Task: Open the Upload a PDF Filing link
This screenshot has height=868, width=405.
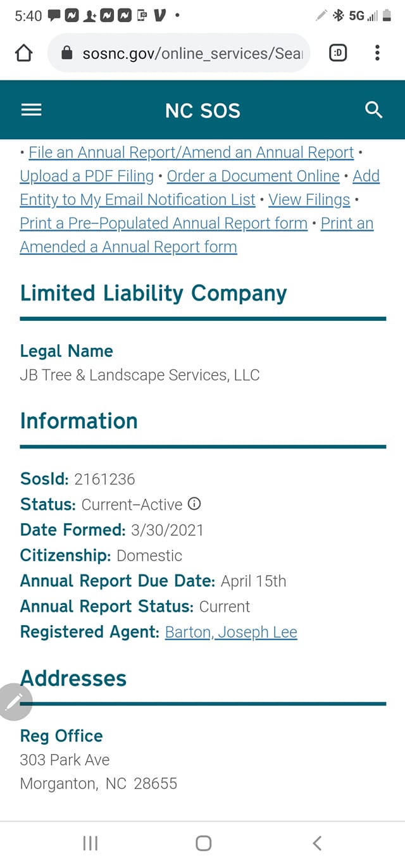Action: (x=87, y=176)
